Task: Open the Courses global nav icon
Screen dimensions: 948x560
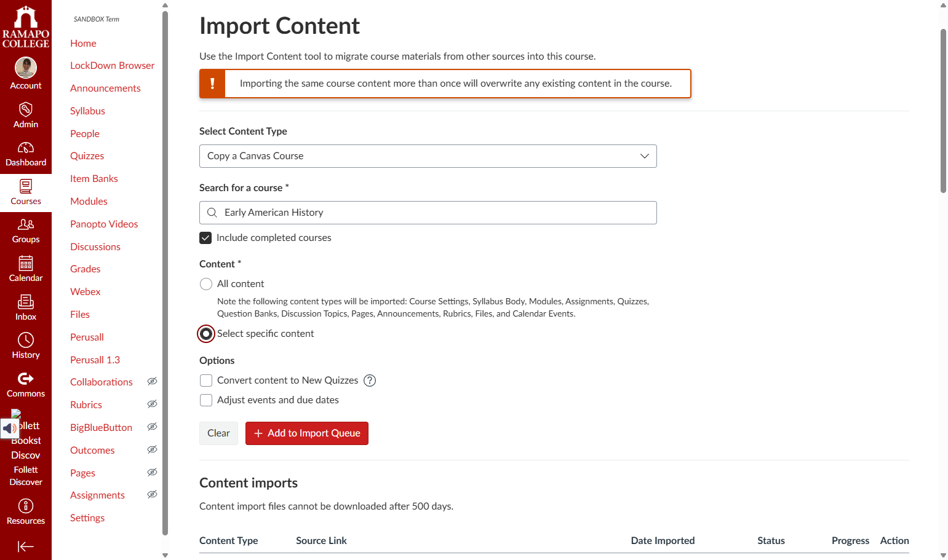Action: click(26, 186)
